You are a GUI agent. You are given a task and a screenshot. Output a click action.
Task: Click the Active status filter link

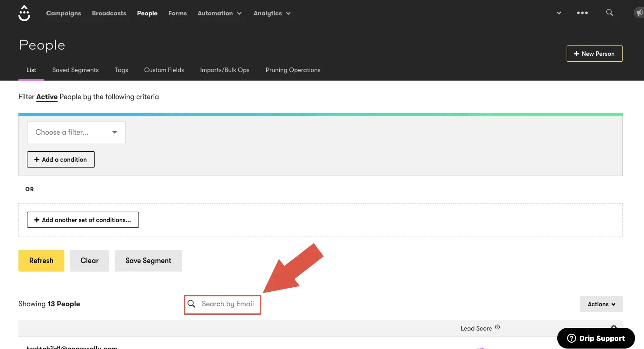[47, 97]
